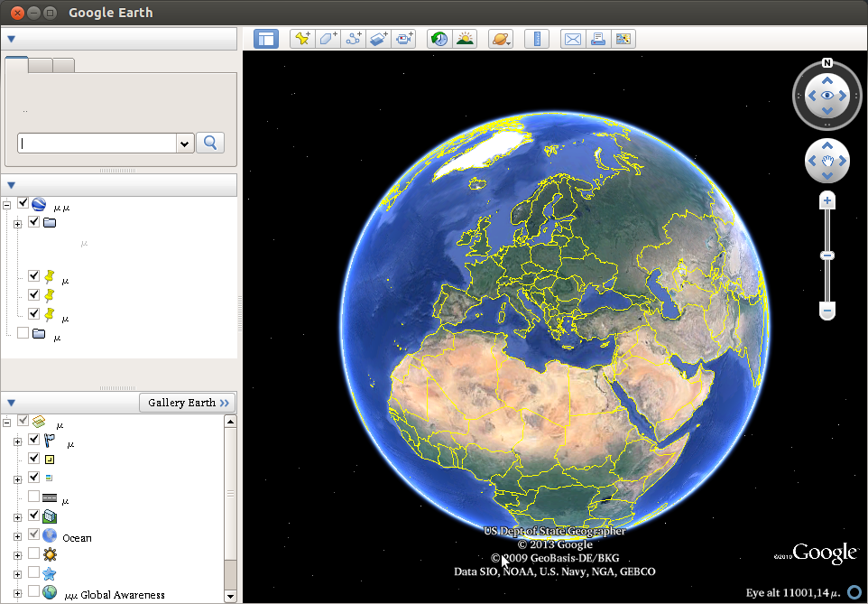Image resolution: width=868 pixels, height=604 pixels.
Task: Collapse the Search panel with its blue triangle
Action: pos(11,40)
